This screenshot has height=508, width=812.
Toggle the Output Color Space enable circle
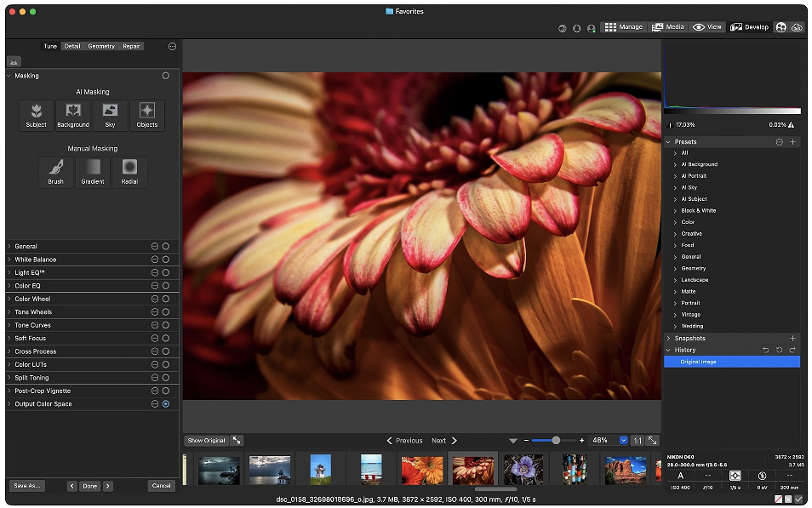point(166,404)
